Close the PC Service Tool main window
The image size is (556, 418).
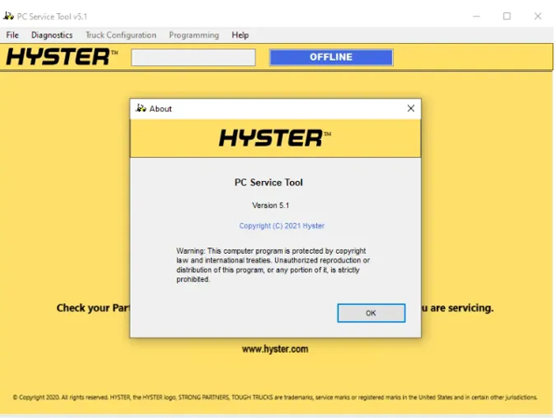pos(538,16)
